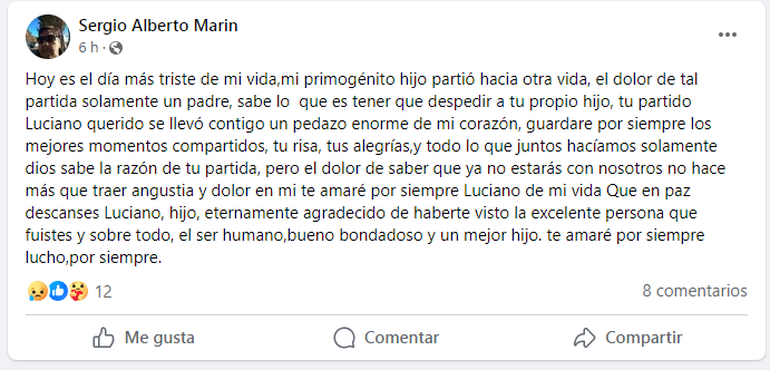Click the last line 'lucho,por siempre.'
The width and height of the screenshot is (770, 370).
click(93, 258)
